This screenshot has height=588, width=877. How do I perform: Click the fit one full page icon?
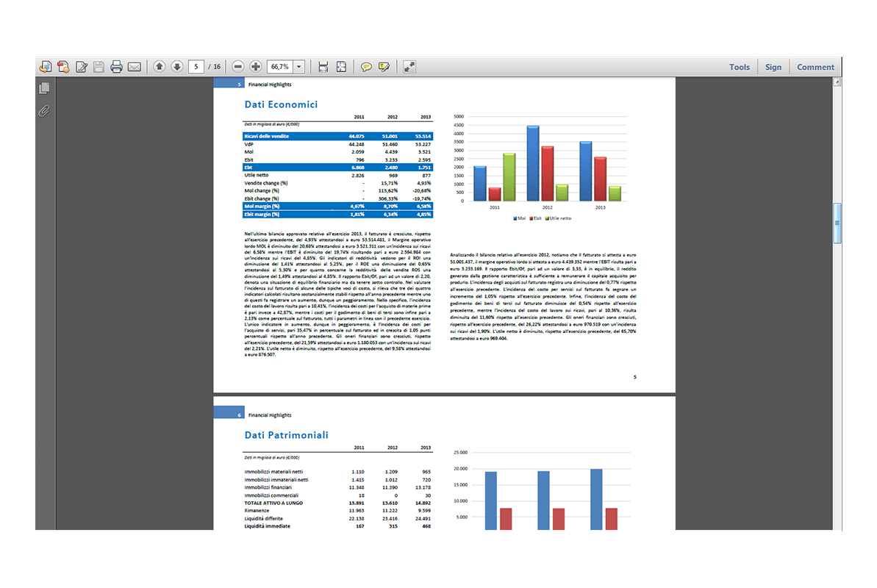click(x=341, y=67)
